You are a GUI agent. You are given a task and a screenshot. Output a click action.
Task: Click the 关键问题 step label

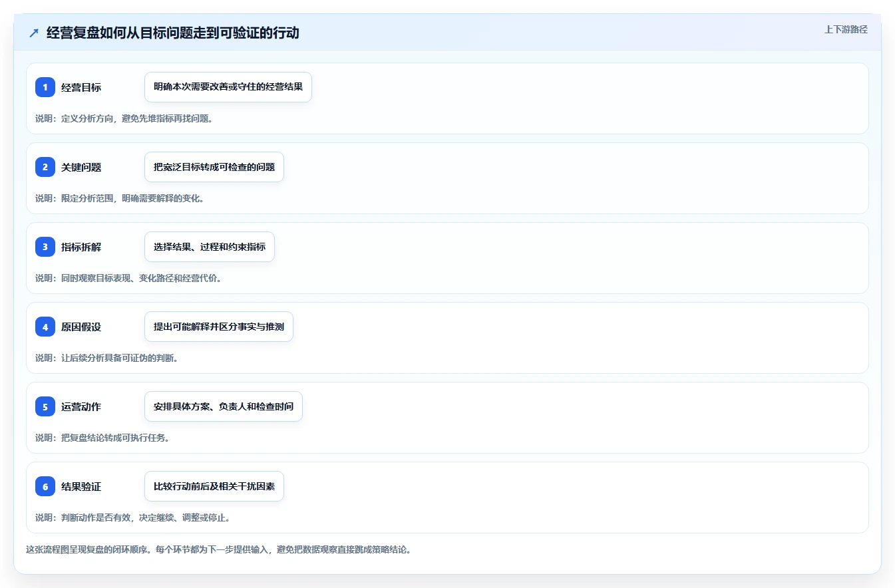(81, 167)
